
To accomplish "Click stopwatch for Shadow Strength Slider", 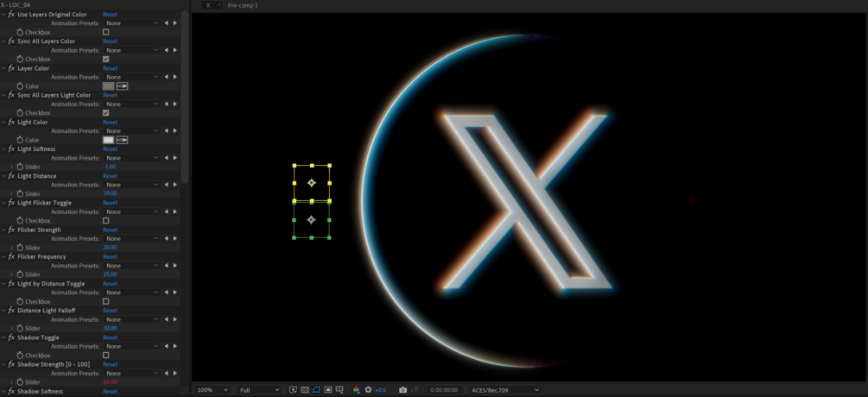I will click(20, 382).
